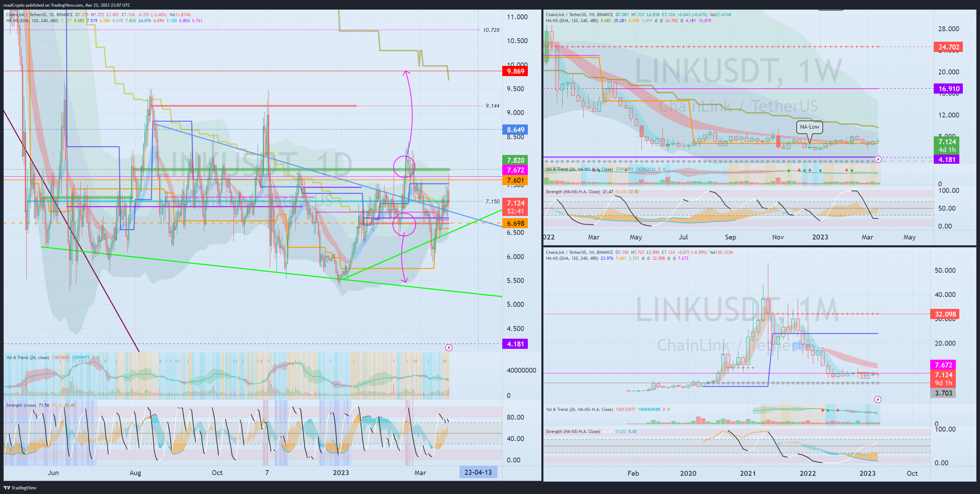
Task: Select the purple 16.910 label on the weekly chart
Action: tap(948, 89)
